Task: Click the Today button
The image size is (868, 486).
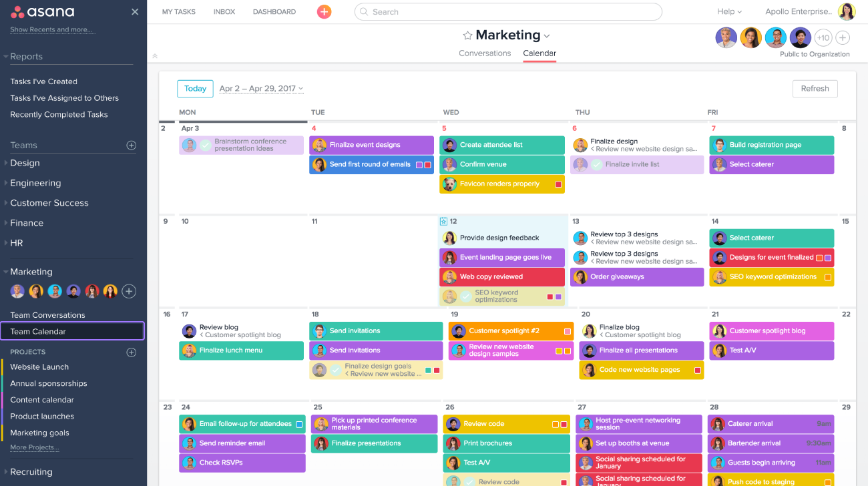Action: tap(195, 88)
